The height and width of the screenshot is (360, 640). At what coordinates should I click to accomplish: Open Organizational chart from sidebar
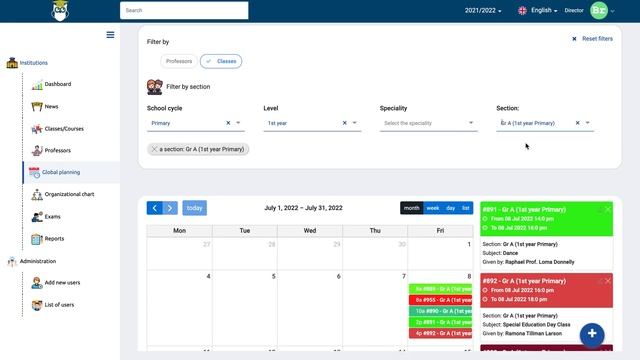tap(63, 194)
